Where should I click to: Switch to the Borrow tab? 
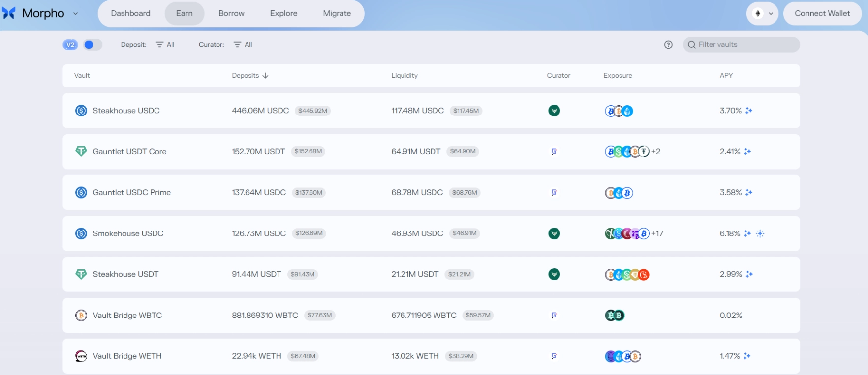(x=231, y=13)
